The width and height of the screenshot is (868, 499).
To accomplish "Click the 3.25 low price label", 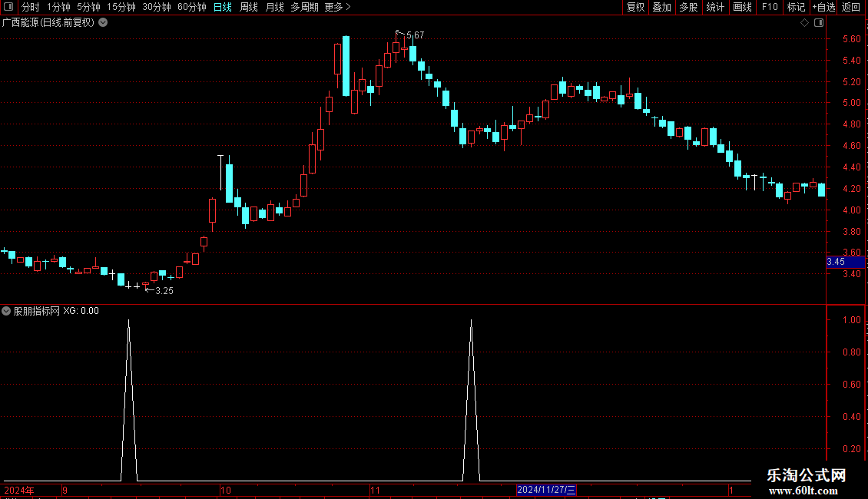I will click(x=164, y=291).
